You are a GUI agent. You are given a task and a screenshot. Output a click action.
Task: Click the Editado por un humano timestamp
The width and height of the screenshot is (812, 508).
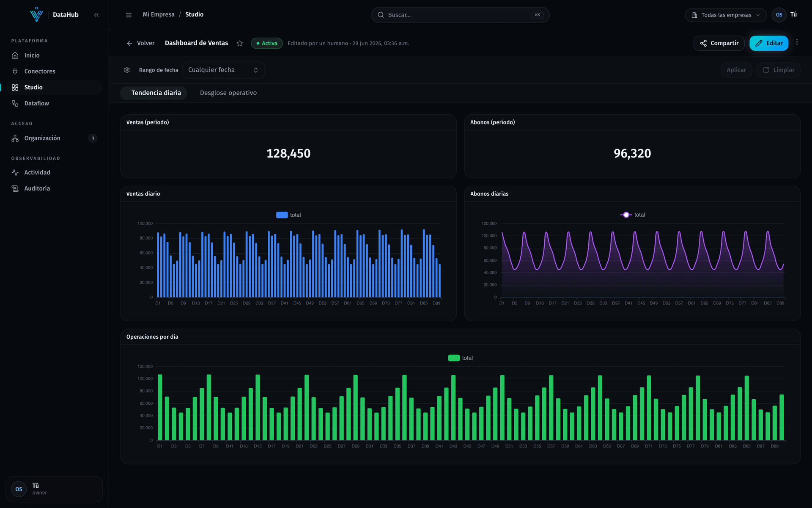click(348, 43)
